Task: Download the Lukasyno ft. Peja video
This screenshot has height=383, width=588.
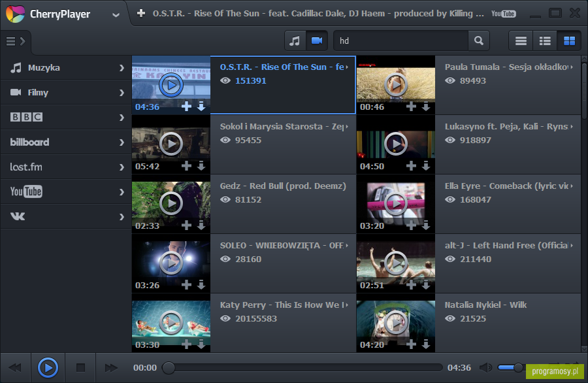Action: pyautogui.click(x=426, y=166)
